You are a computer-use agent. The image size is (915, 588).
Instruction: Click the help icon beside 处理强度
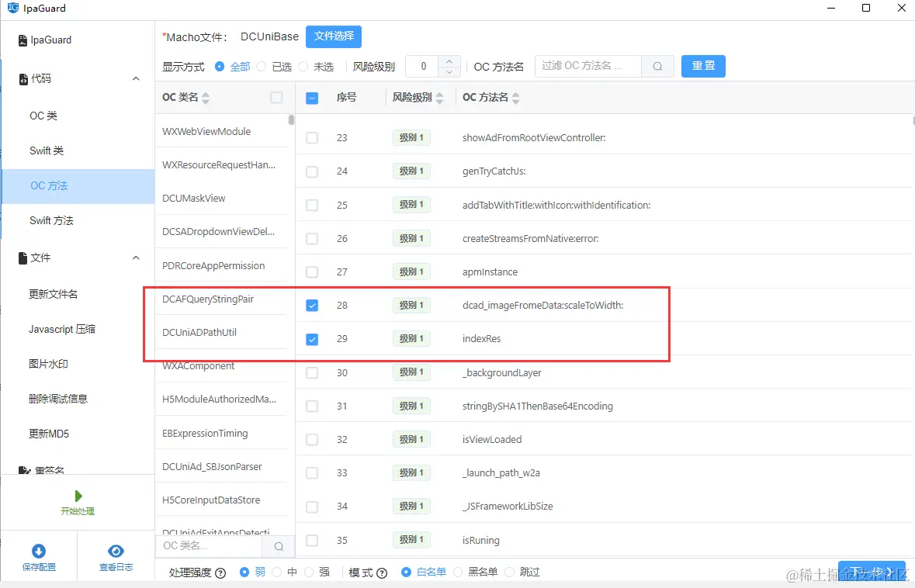click(x=220, y=572)
